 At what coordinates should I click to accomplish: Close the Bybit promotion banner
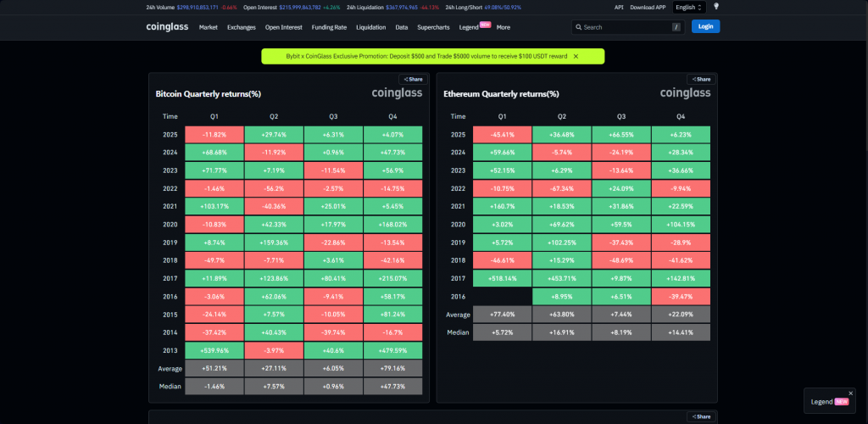tap(576, 57)
